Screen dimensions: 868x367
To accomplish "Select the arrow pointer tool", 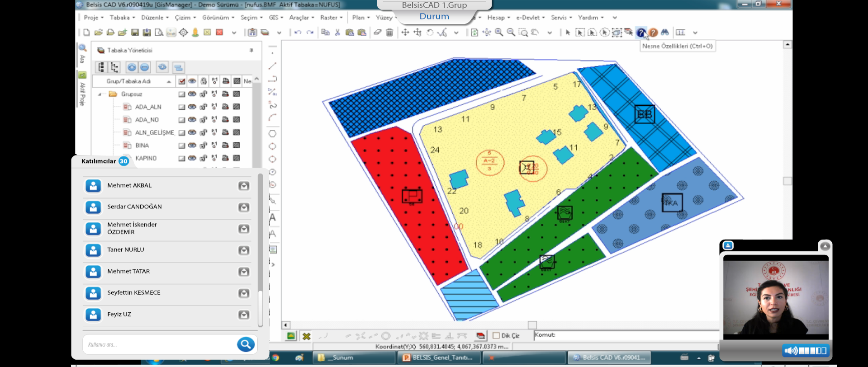I will [x=568, y=33].
